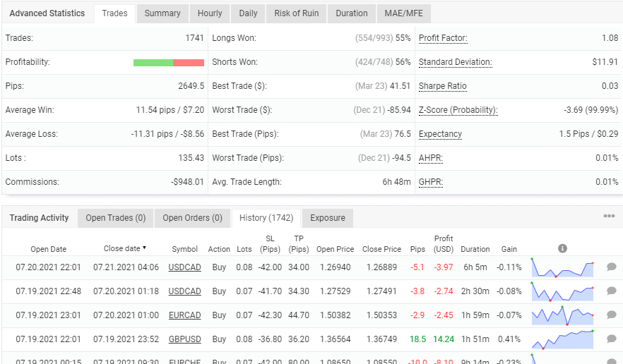Select the Worst Trade ($) value -85.94

398,110
